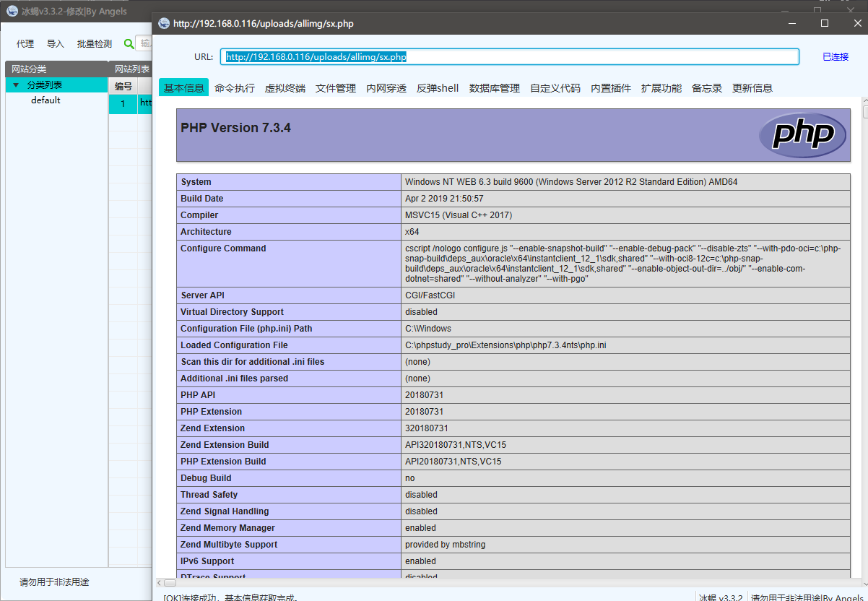This screenshot has height=601, width=868.
Task: Click the Thread Safety label
Action: click(209, 495)
